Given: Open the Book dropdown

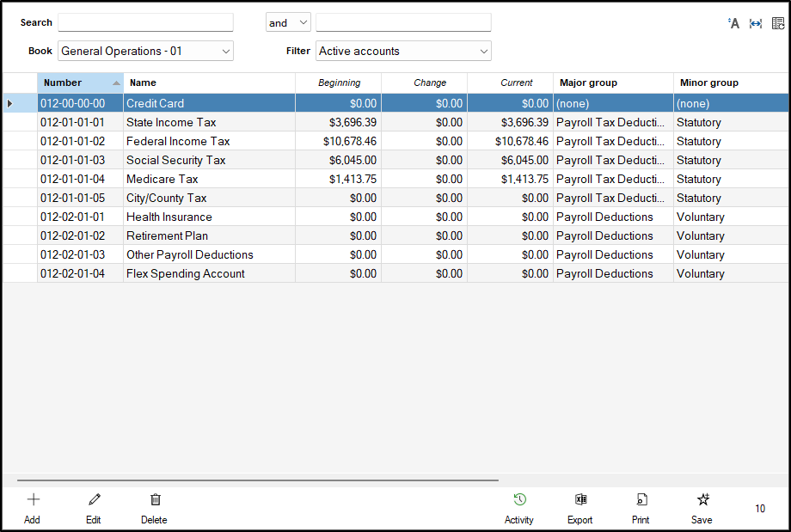Looking at the screenshot, I should pos(145,52).
